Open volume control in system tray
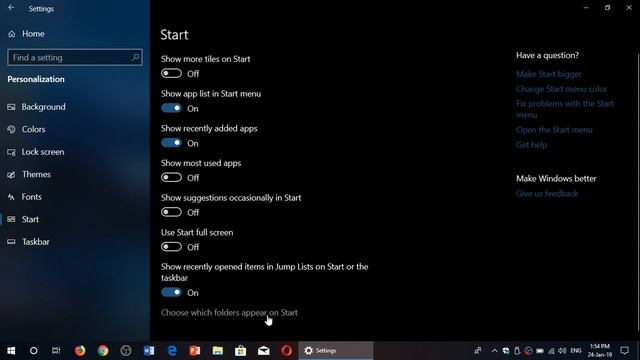The image size is (640, 360). [x=562, y=351]
